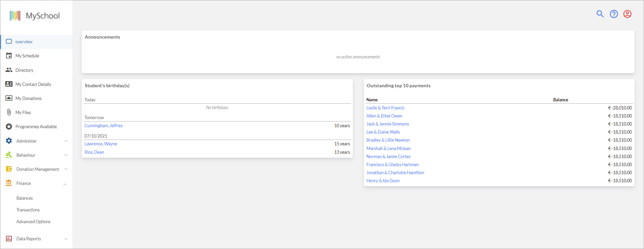
Task: Click the My Files paperclip icon
Action: (9, 112)
